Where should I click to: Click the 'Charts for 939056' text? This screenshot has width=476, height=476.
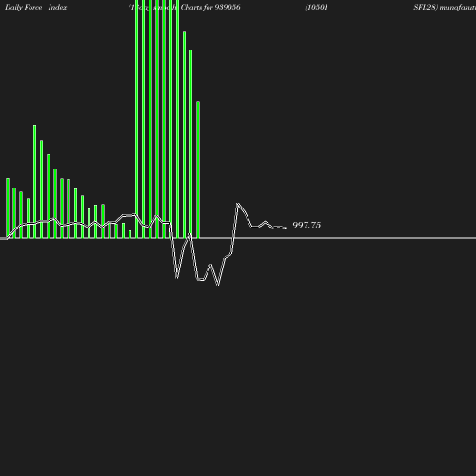click(210, 8)
